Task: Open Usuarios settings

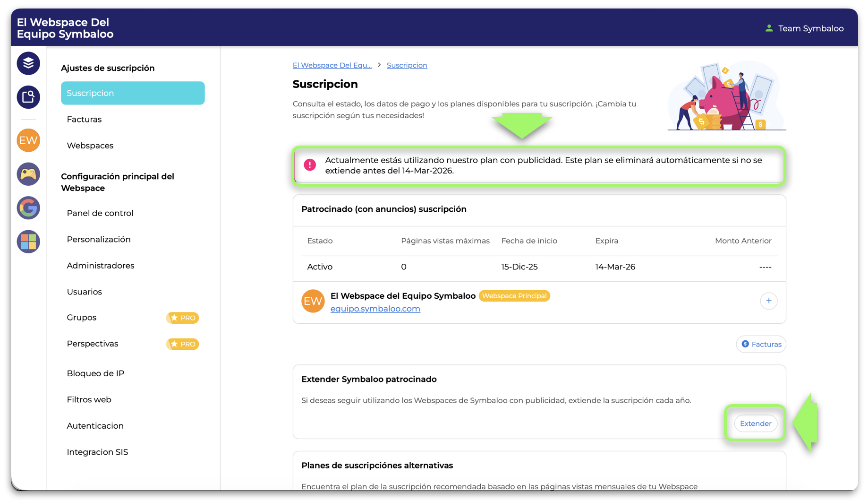Action: pos(85,292)
